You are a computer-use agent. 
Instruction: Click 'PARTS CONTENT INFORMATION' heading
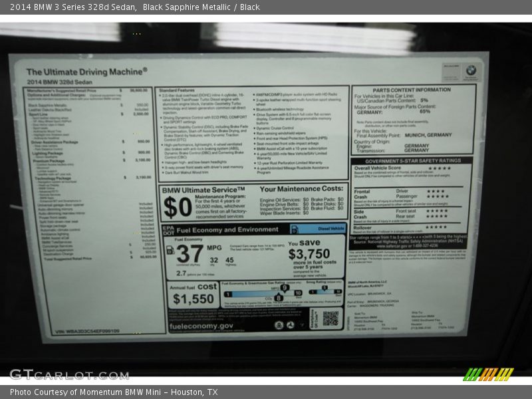point(412,90)
